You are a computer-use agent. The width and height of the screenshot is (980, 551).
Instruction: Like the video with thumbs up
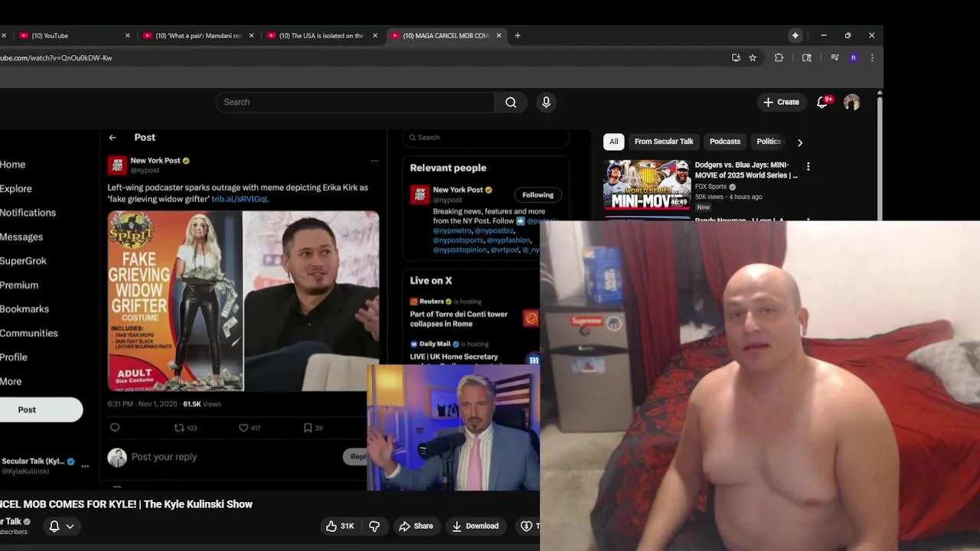point(340,526)
